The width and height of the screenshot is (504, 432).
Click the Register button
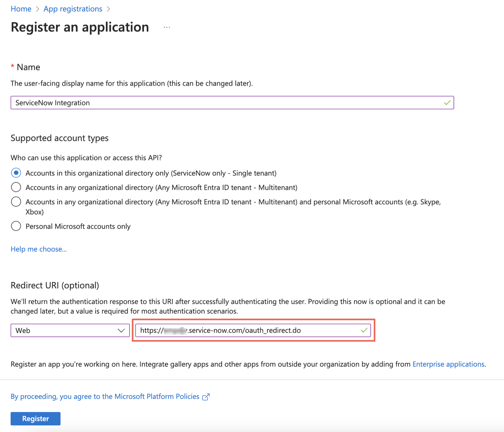(x=36, y=419)
